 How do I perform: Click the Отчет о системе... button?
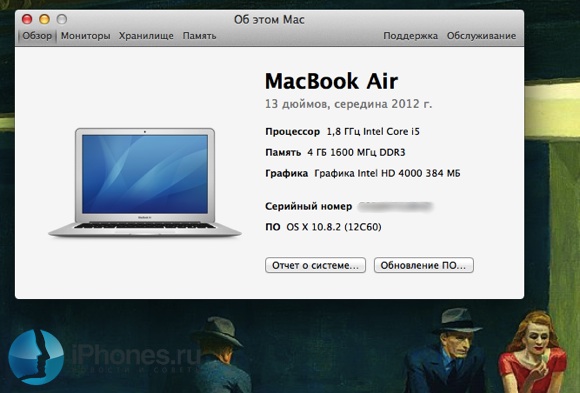[316, 265]
